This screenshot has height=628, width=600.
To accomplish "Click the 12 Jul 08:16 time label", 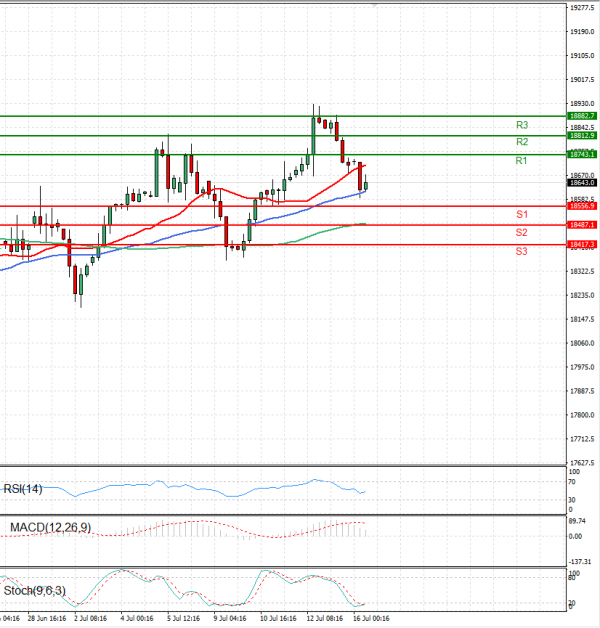I will (325, 618).
